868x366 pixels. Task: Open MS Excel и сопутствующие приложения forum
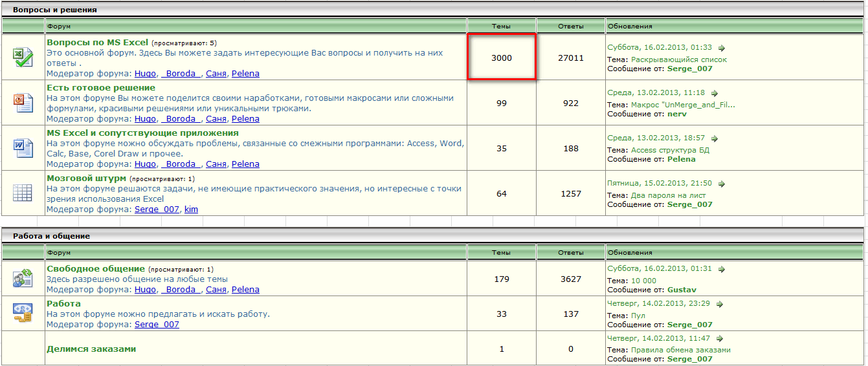[x=142, y=133]
